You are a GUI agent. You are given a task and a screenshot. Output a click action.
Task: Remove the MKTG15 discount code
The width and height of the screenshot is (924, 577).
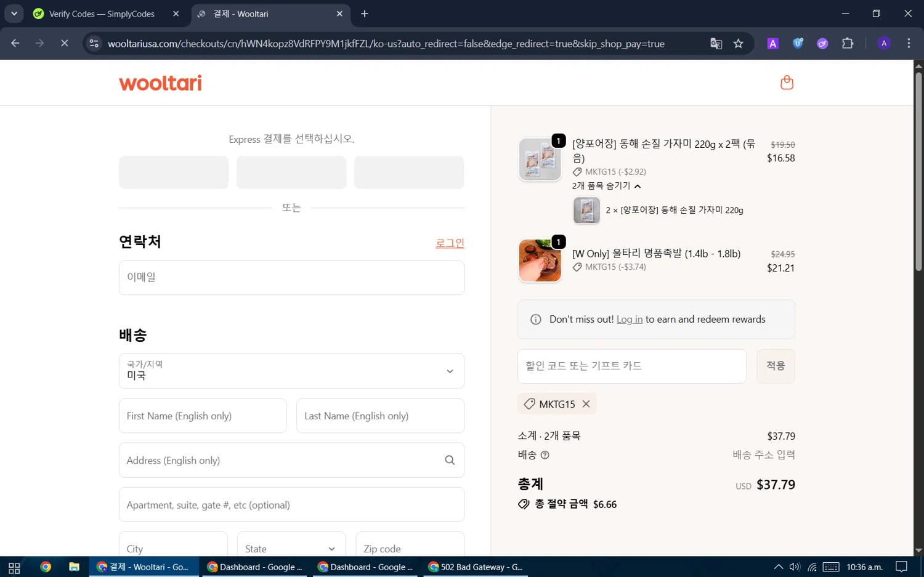[x=586, y=404]
